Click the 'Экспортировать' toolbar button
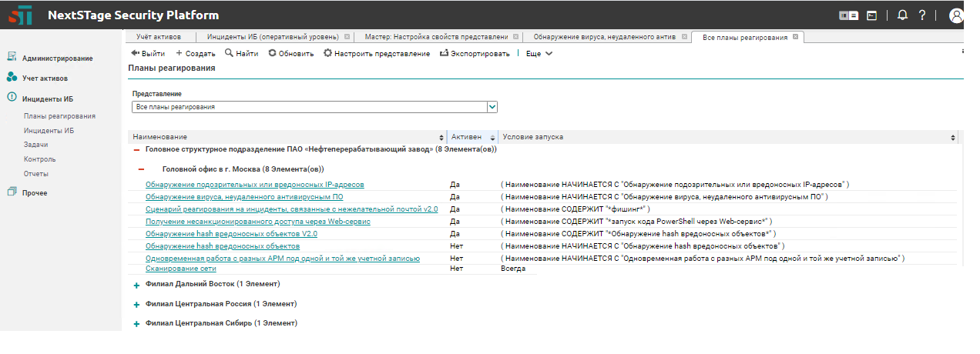Image resolution: width=980 pixels, height=354 pixels. (475, 53)
